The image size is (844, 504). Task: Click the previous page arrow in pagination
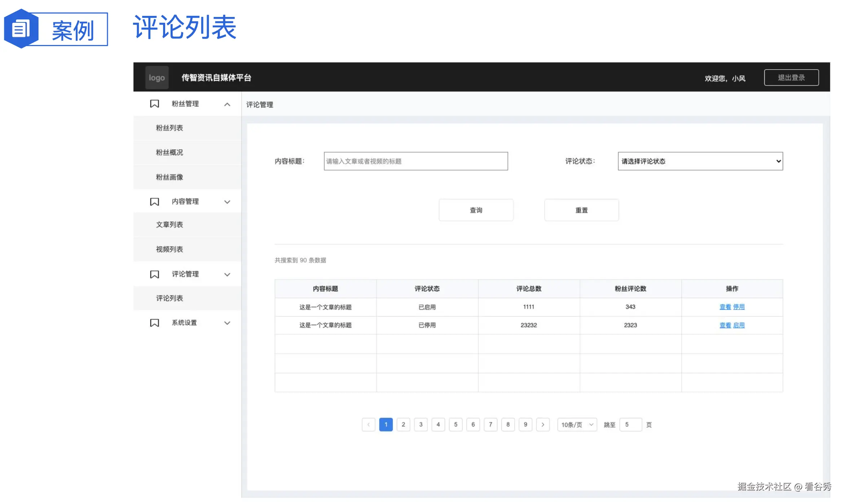(369, 424)
